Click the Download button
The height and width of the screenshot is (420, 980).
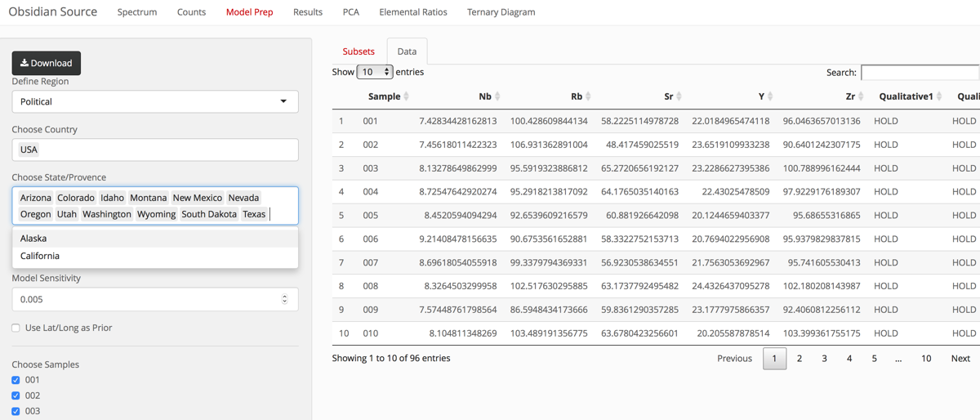click(47, 63)
